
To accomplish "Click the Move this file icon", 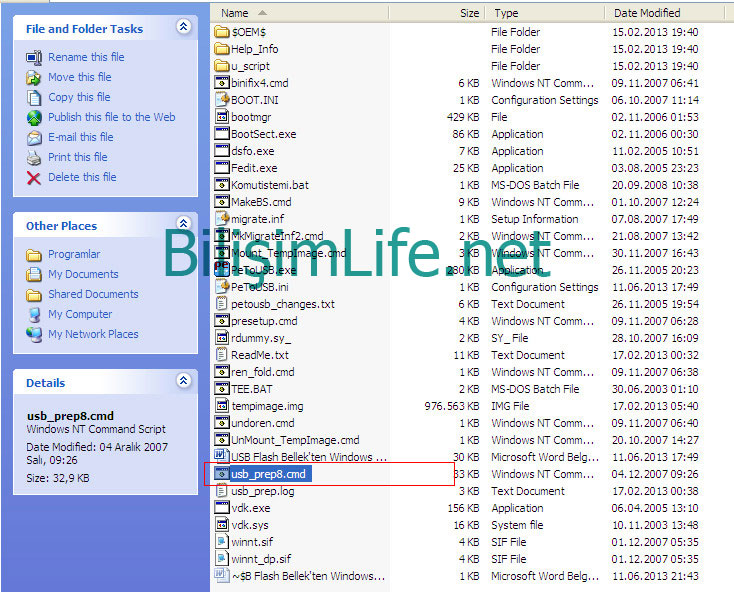I will 34,78.
